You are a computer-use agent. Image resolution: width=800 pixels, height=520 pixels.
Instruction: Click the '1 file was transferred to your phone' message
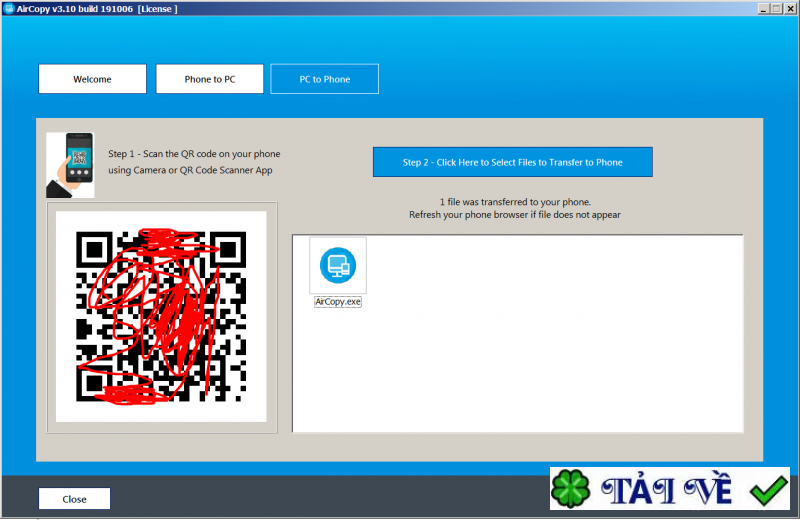pyautogui.click(x=515, y=202)
